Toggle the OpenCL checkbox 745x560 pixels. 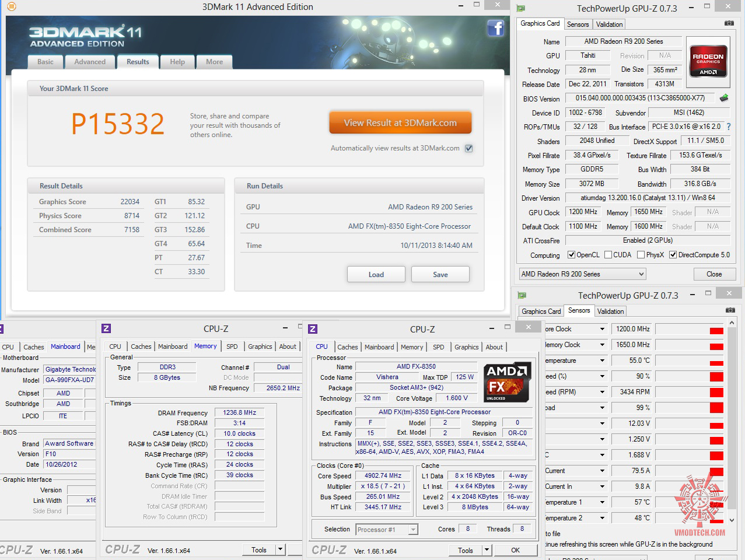pos(571,255)
